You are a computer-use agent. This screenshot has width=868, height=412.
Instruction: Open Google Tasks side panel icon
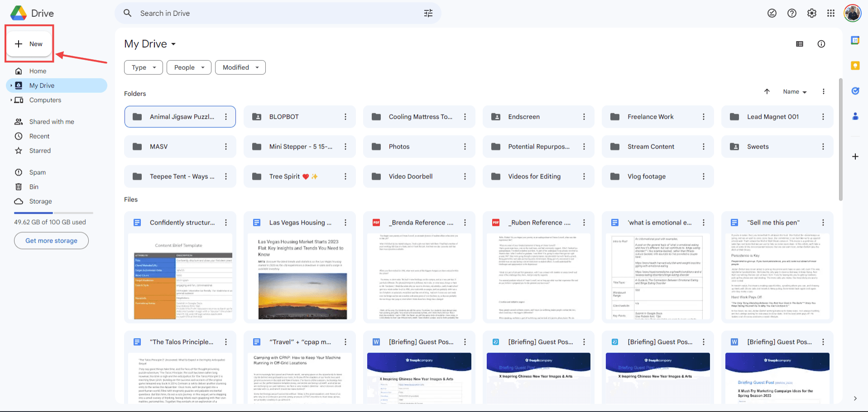pyautogui.click(x=855, y=91)
